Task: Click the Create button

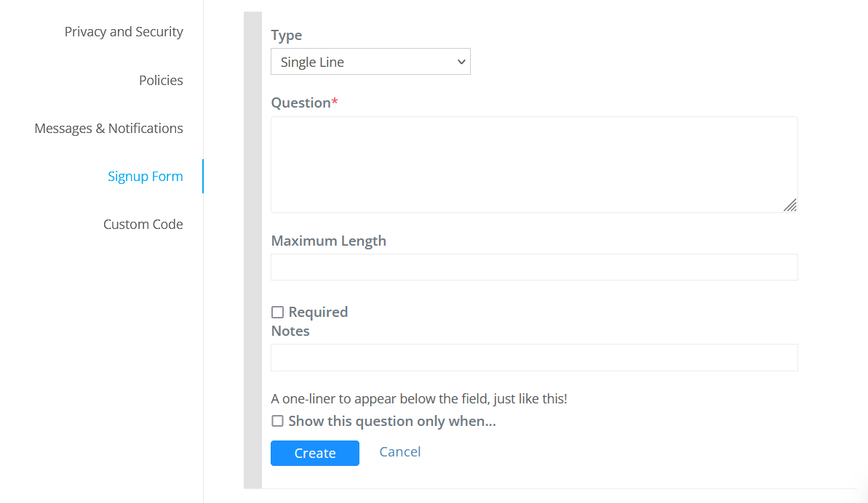Action: 315,454
